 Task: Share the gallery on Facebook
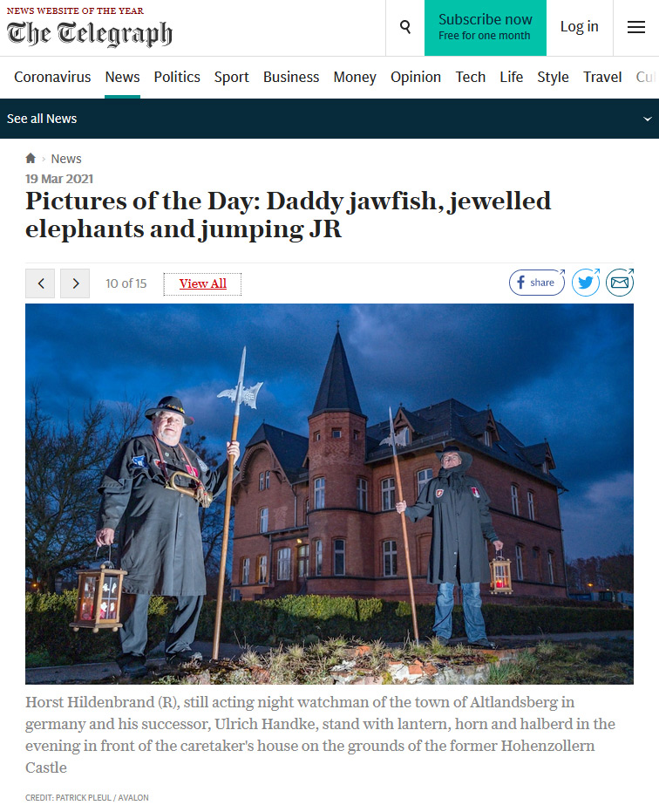point(537,283)
